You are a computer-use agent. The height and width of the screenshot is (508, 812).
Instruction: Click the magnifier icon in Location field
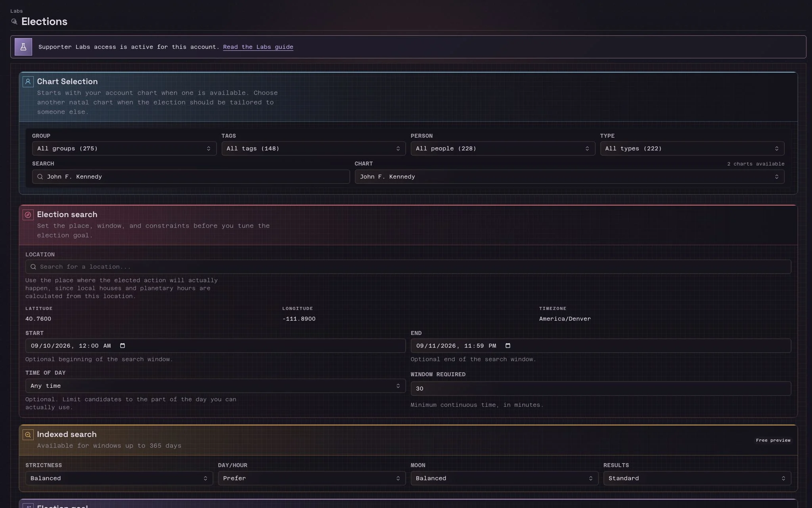(33, 267)
